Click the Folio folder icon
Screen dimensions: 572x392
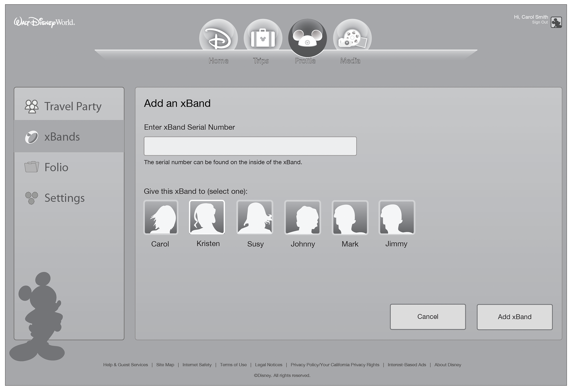coord(32,167)
